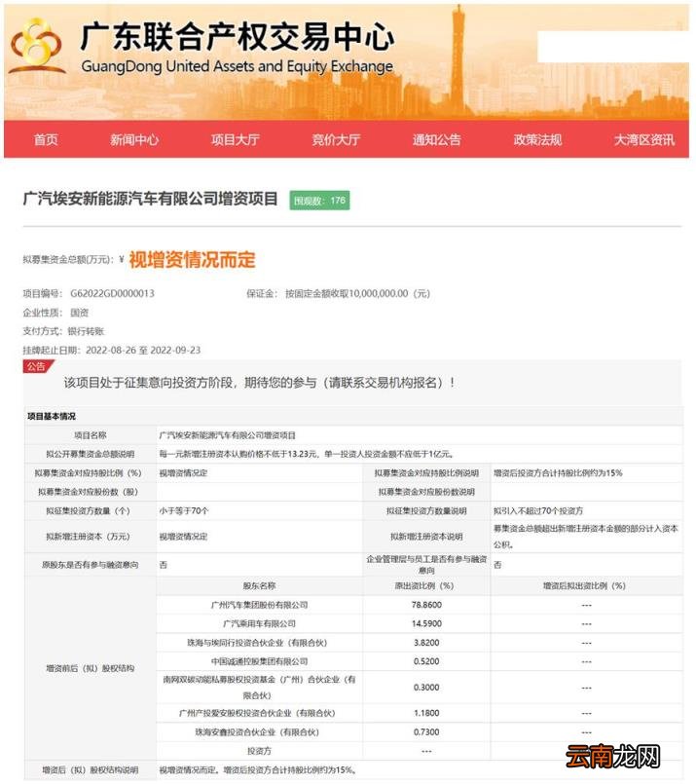Click shareholder 广汽乘用车有限公司
Image resolution: width=696 pixels, height=784 pixels.
pos(259,623)
